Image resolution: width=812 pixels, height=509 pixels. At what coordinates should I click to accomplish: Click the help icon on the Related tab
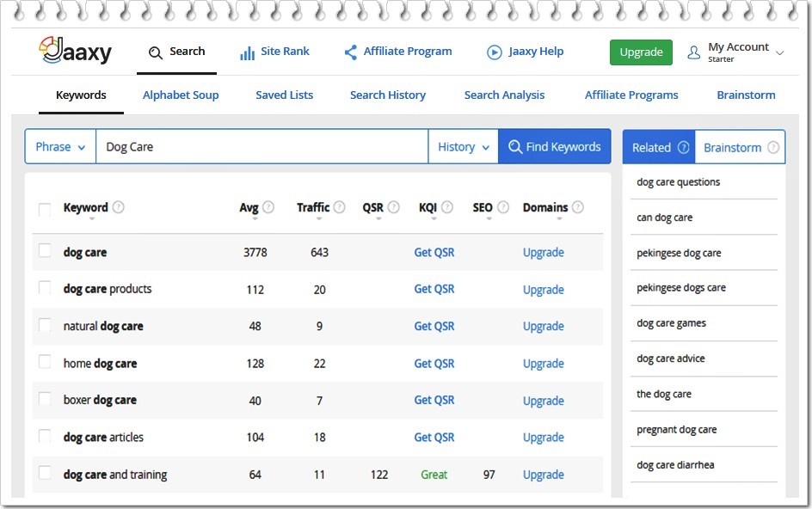tap(684, 148)
